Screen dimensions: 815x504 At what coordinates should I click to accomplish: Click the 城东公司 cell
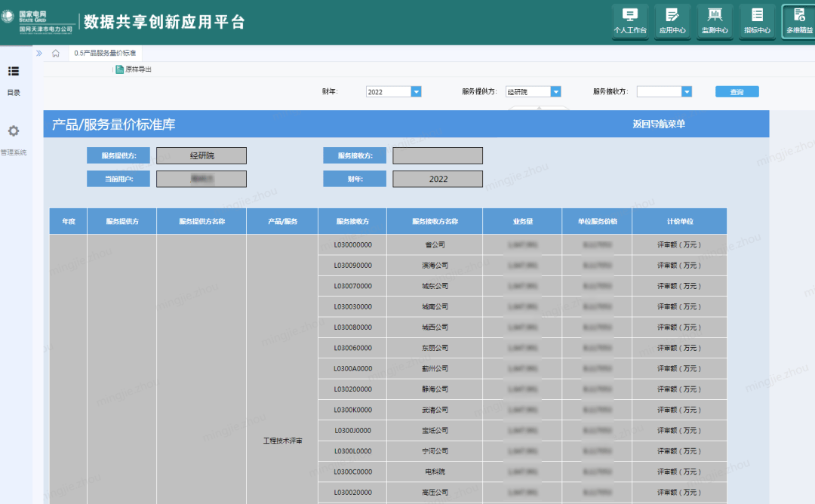pyautogui.click(x=435, y=286)
